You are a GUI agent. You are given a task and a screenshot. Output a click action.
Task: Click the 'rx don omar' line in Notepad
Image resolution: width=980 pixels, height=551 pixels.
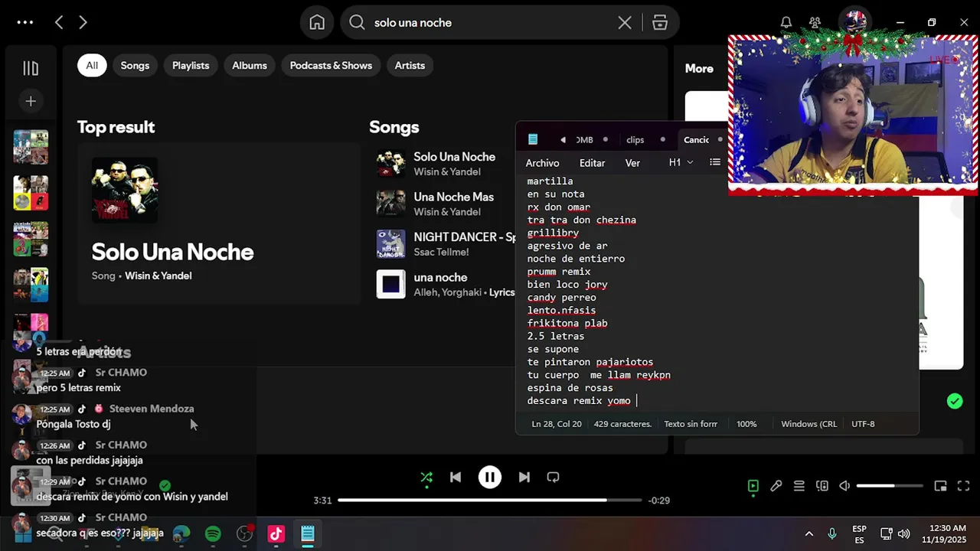click(x=559, y=207)
